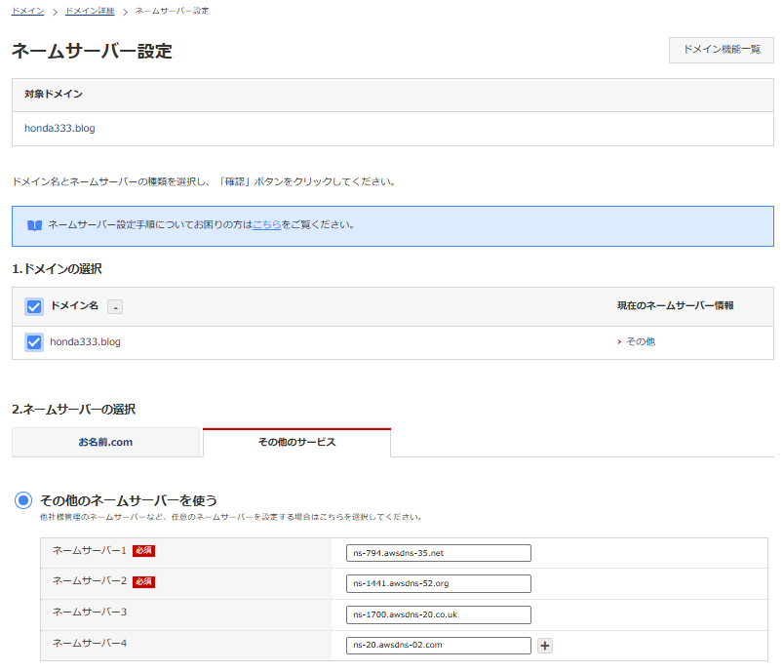This screenshot has width=784, height=672.
Task: Select the その他のネームサーバーを使う radio button
Action: click(x=23, y=500)
